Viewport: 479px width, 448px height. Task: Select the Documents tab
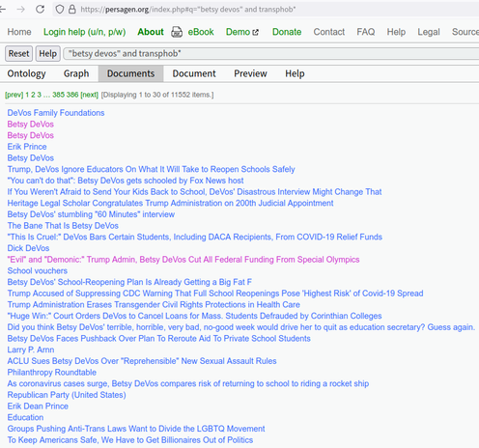(x=130, y=73)
